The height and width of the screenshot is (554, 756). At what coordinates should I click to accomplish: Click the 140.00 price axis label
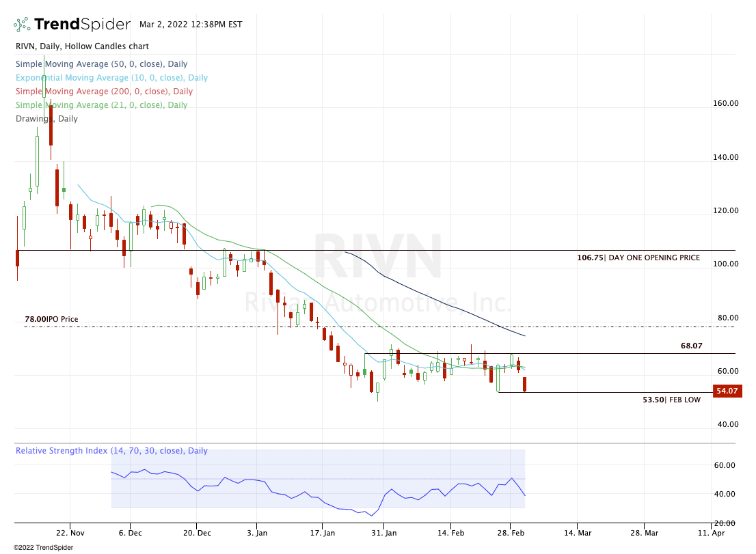pos(726,157)
